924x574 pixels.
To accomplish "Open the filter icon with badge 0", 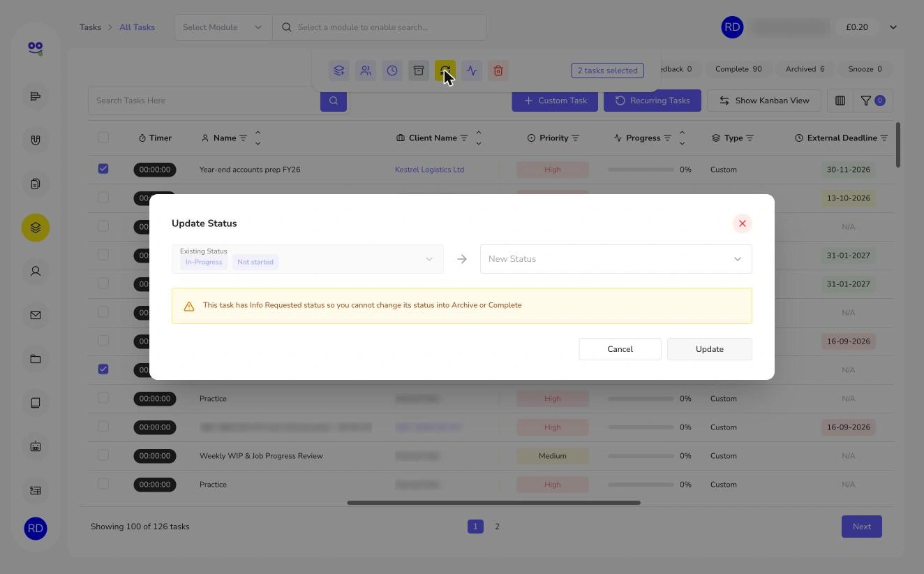I will (872, 101).
